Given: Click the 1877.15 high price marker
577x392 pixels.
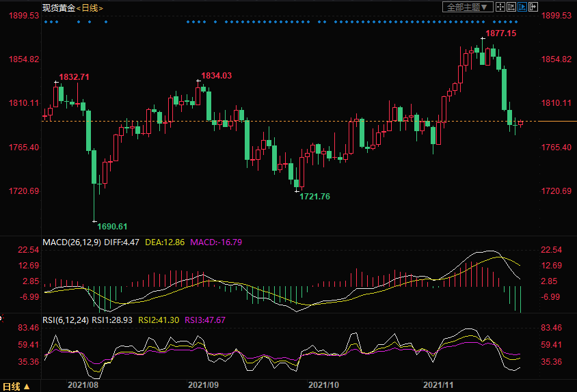Looking at the screenshot, I should [500, 33].
